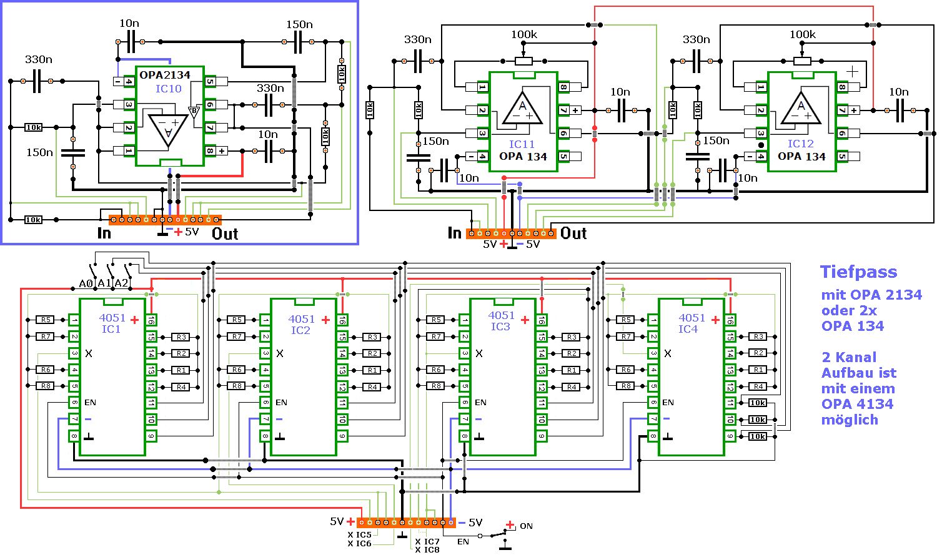Select the 4051 IC3 chip label
The height and width of the screenshot is (560, 942).
(x=501, y=321)
